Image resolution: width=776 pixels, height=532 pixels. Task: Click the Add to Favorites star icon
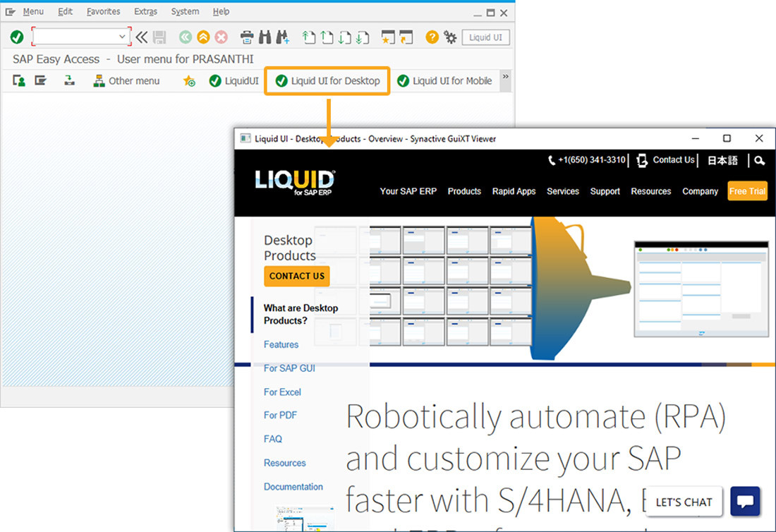tap(189, 80)
